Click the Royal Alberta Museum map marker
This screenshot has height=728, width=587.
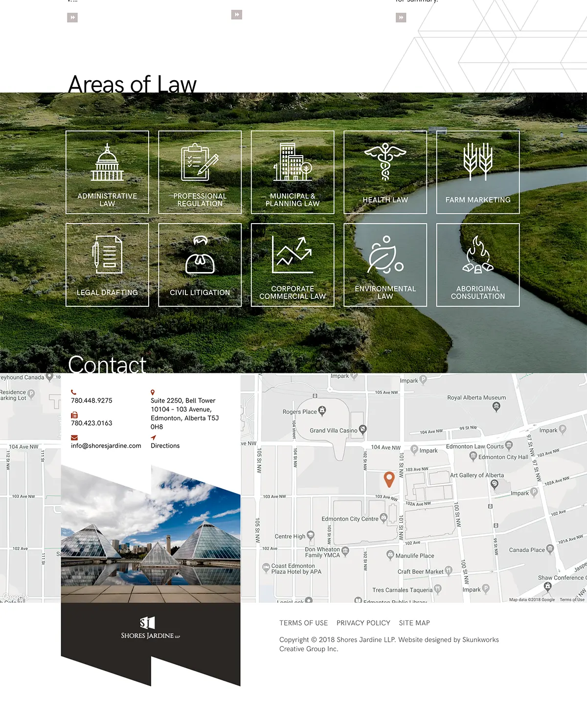point(497,407)
